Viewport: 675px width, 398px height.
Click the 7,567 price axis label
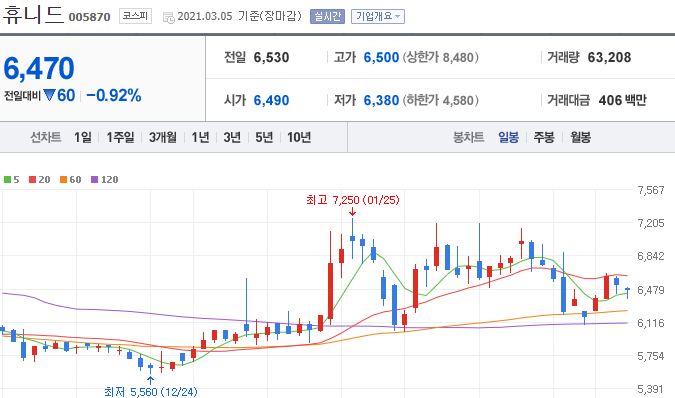(650, 190)
